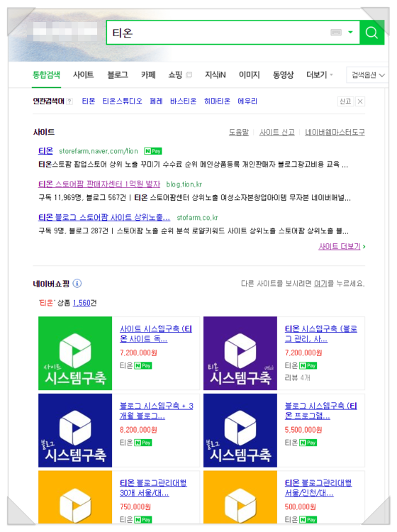Click the blurred portal logo at top left
Image resolution: width=397 pixels, height=532 pixels.
[x=65, y=32]
